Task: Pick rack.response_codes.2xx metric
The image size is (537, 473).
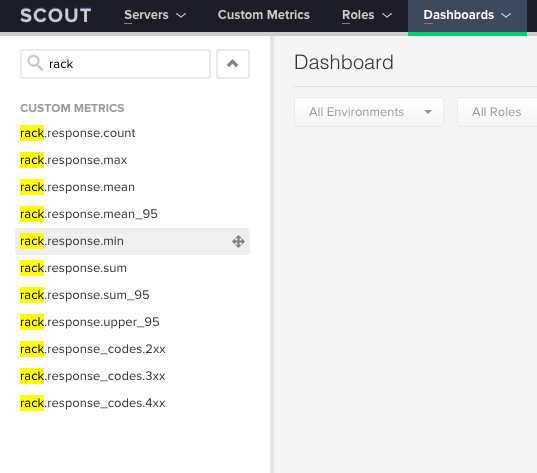Action: click(93, 349)
